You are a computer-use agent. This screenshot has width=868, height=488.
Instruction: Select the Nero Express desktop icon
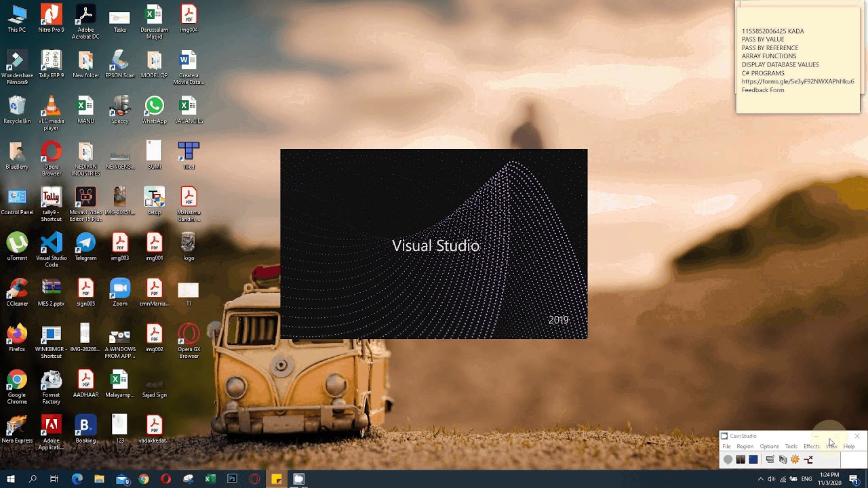click(x=17, y=429)
